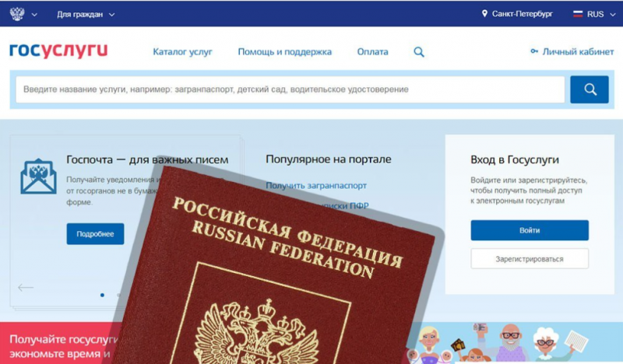Image resolution: width=623 pixels, height=364 pixels.
Task: Click the key icon beside Личный кабинет
Action: [x=534, y=51]
